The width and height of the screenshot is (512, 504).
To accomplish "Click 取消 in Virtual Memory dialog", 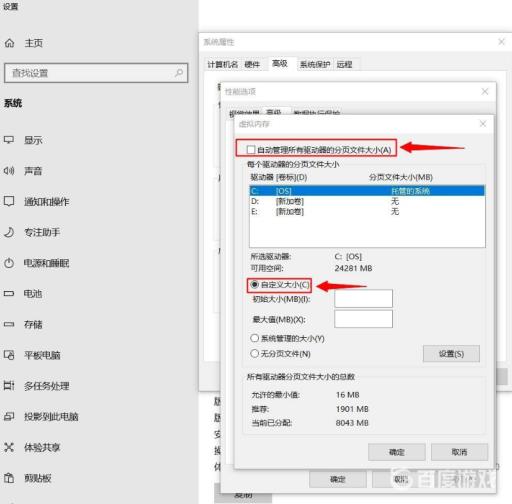I will tap(459, 452).
